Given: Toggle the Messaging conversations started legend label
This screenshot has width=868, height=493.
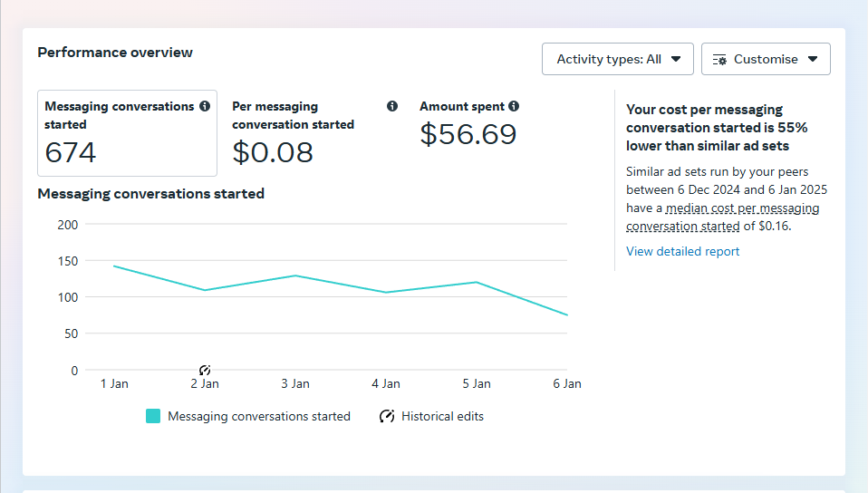Looking at the screenshot, I should [x=258, y=416].
